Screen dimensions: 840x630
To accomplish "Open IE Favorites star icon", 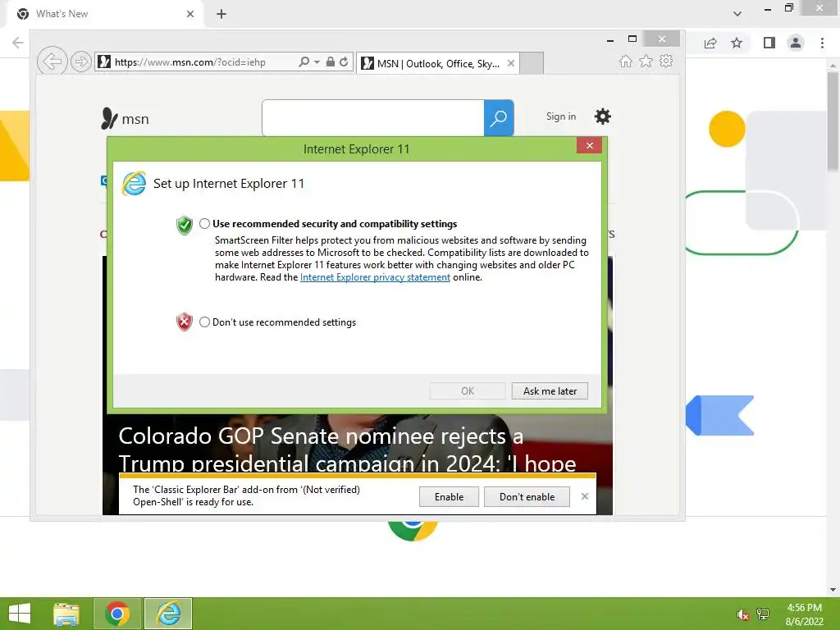I will [646, 61].
